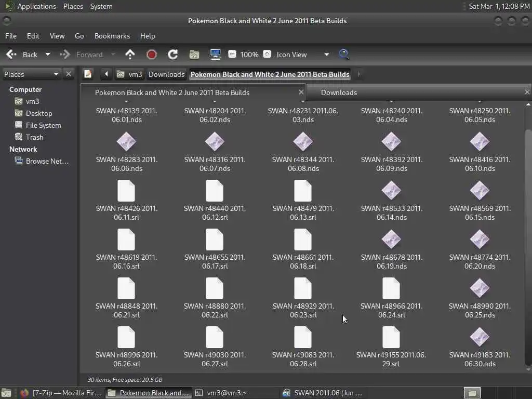Viewport: 532px width, 399px height.
Task: Close the Places sidebar pane
Action: 69,74
